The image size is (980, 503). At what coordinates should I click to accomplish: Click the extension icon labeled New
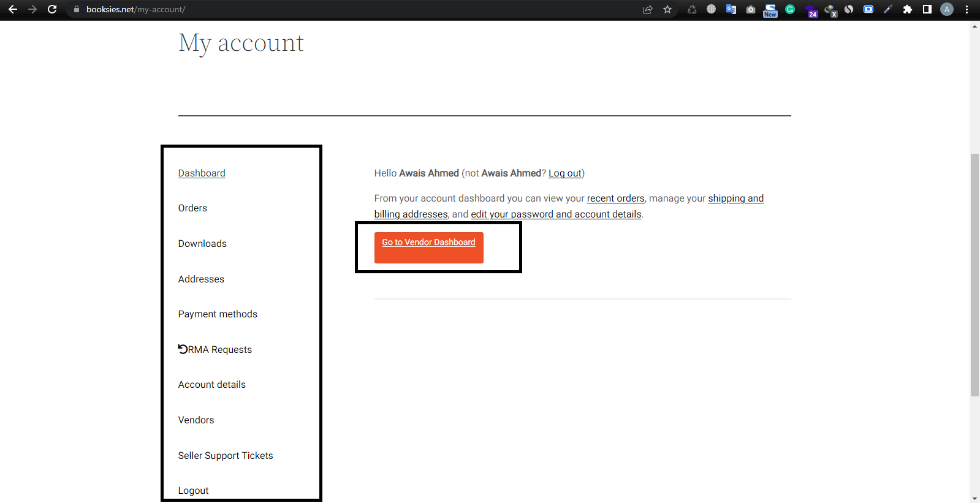770,10
